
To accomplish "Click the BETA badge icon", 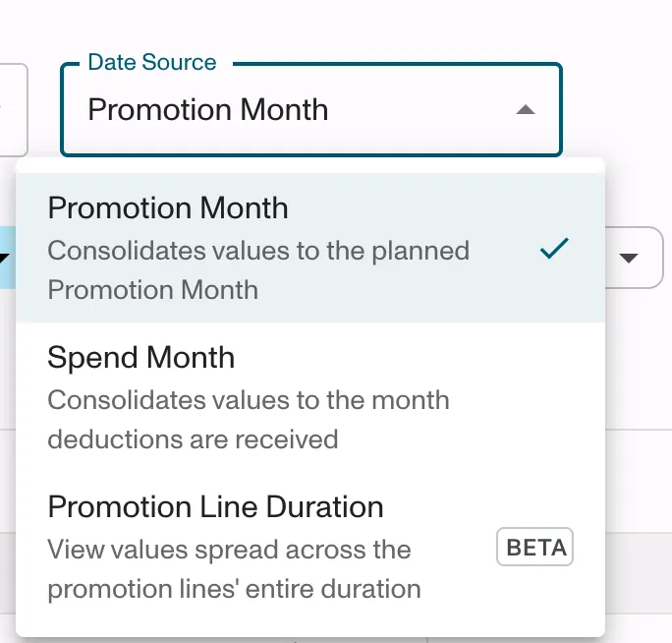I will click(x=534, y=547).
